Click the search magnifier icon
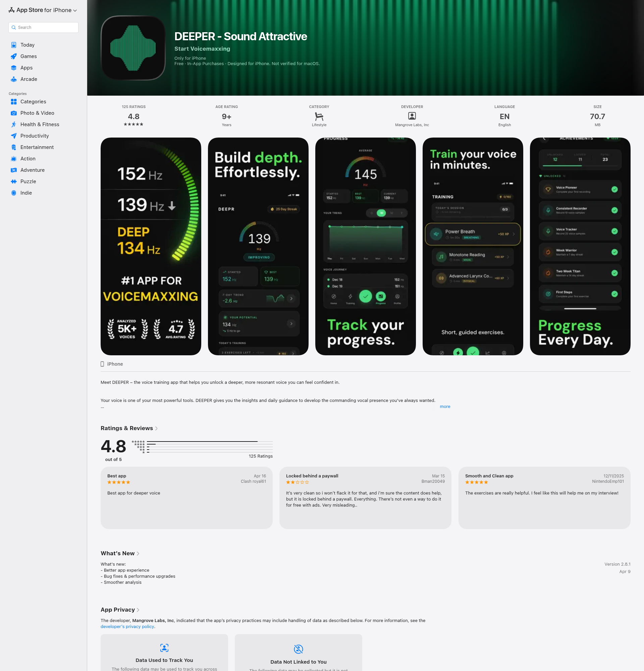Image resolution: width=644 pixels, height=671 pixels. coord(14,28)
